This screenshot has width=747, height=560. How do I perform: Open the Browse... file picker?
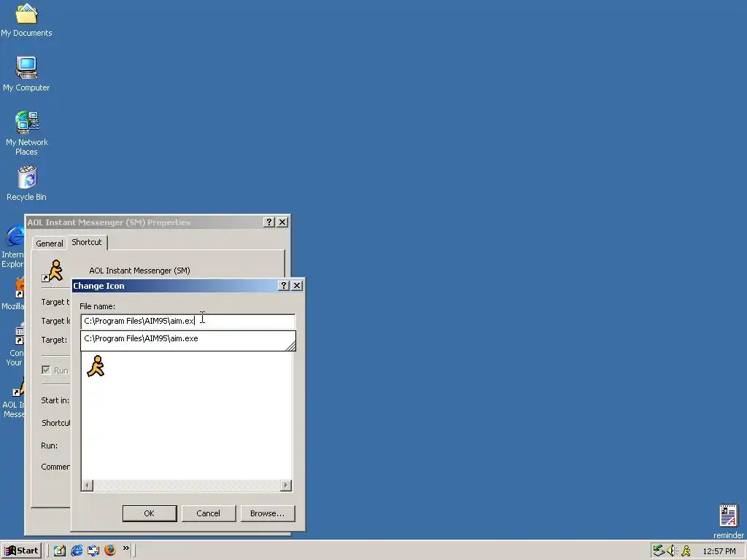pyautogui.click(x=268, y=513)
